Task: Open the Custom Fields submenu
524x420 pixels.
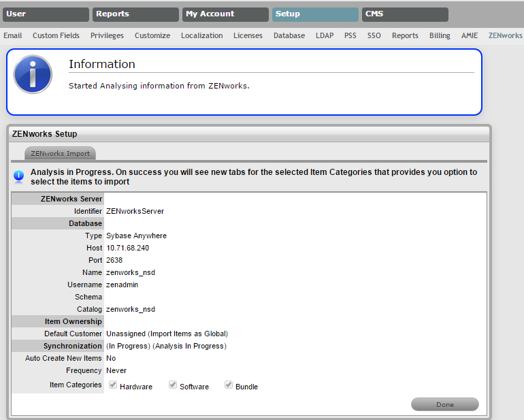Action: pyautogui.click(x=56, y=35)
